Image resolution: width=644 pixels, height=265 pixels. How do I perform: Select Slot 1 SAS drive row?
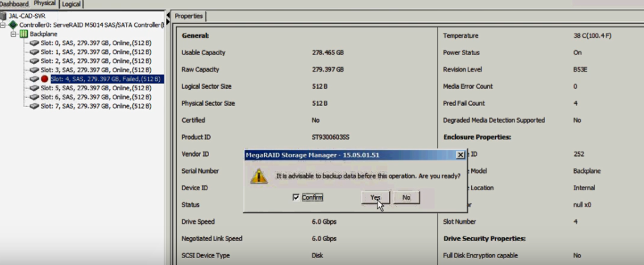point(96,52)
